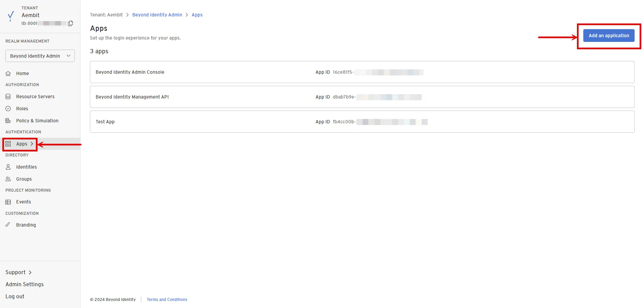Click the Branding brush icon

[x=8, y=225]
